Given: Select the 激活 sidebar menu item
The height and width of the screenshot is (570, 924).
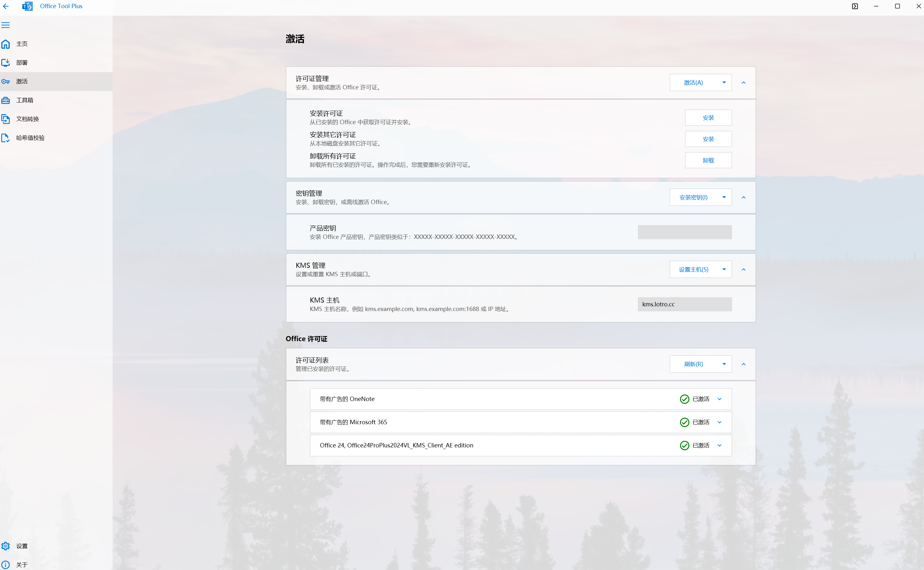Looking at the screenshot, I should tap(22, 82).
